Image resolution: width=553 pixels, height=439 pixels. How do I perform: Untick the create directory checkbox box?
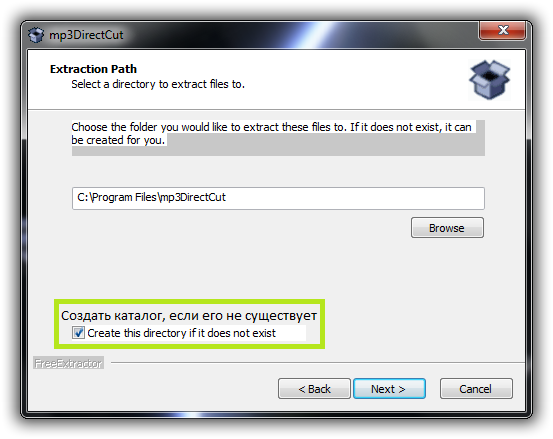[x=78, y=333]
